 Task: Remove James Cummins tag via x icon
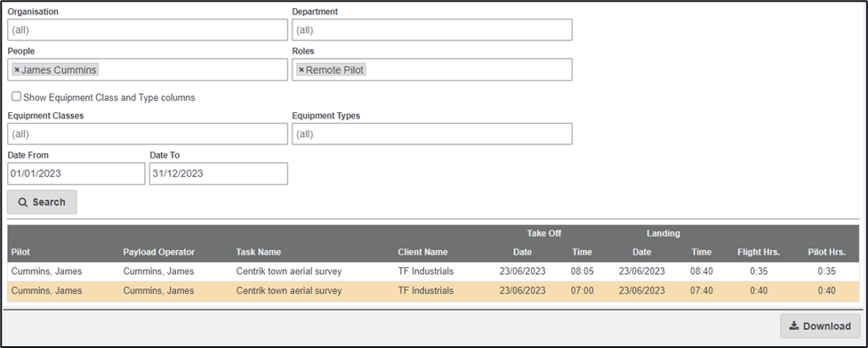tap(17, 70)
